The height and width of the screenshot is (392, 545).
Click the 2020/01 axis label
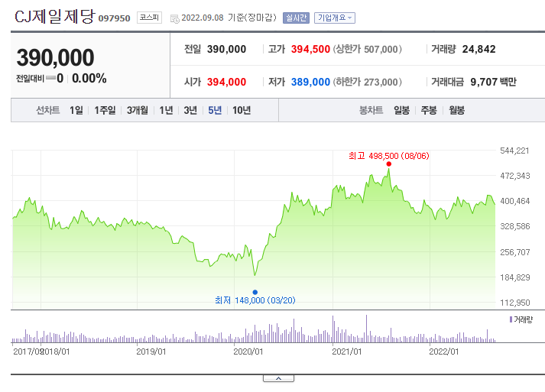click(x=248, y=352)
